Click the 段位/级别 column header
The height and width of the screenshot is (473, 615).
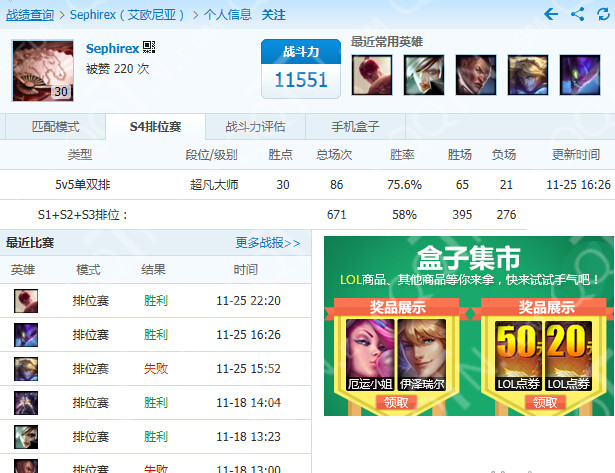point(211,155)
